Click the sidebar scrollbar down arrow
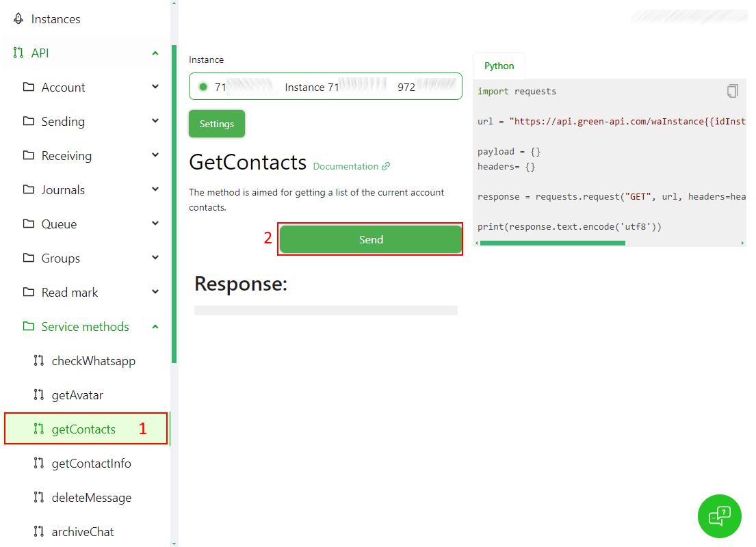756x547 pixels. [174, 544]
